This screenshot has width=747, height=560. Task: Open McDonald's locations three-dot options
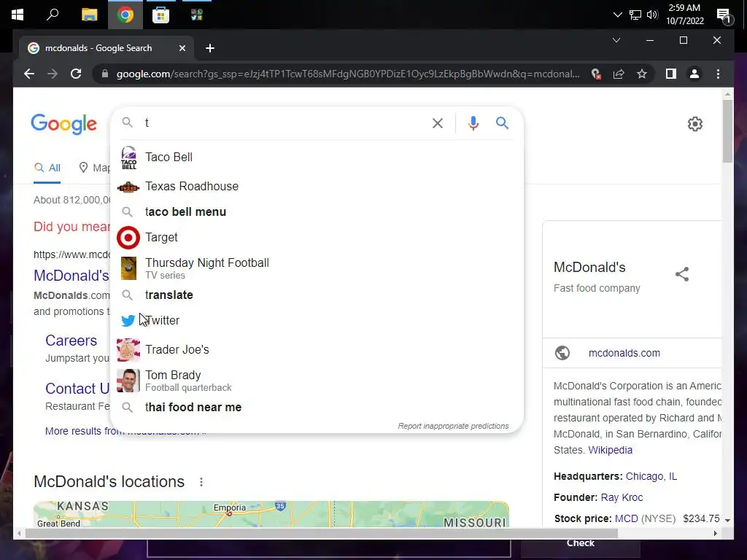pos(201,482)
